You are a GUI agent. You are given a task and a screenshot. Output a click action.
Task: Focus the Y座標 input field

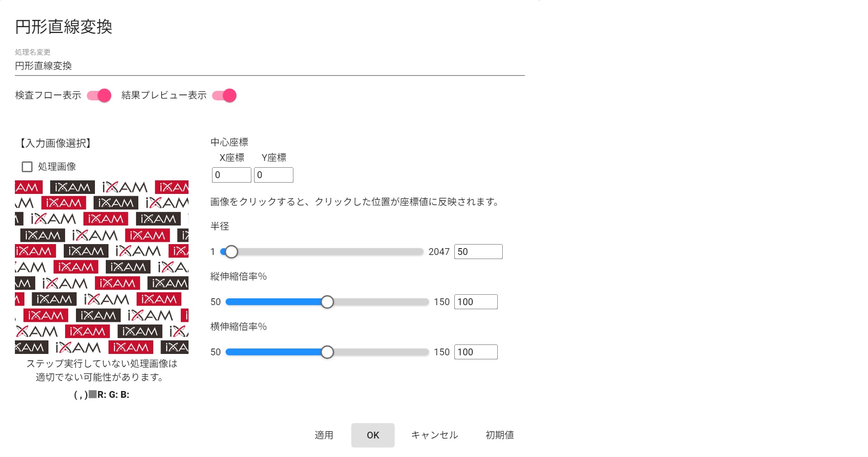(x=274, y=175)
